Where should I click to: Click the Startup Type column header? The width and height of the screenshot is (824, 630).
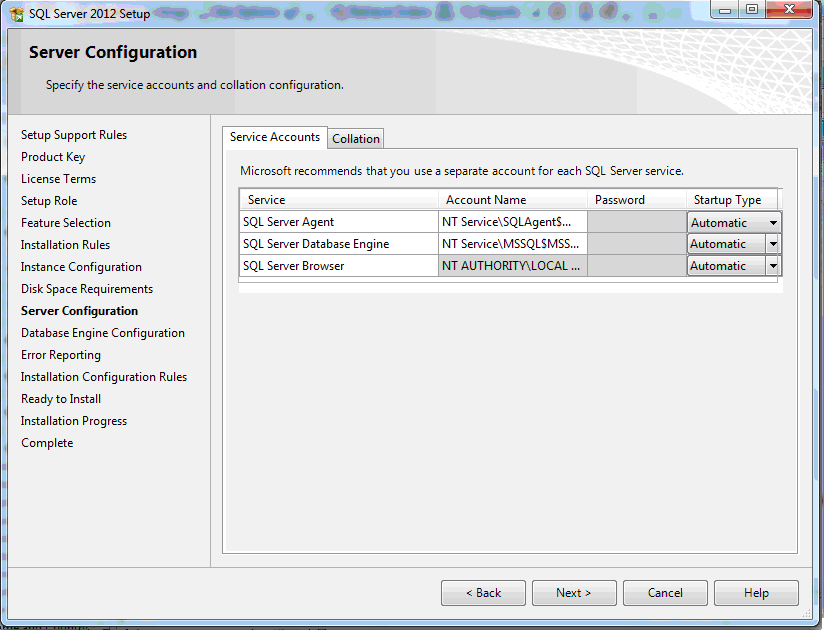pos(728,200)
